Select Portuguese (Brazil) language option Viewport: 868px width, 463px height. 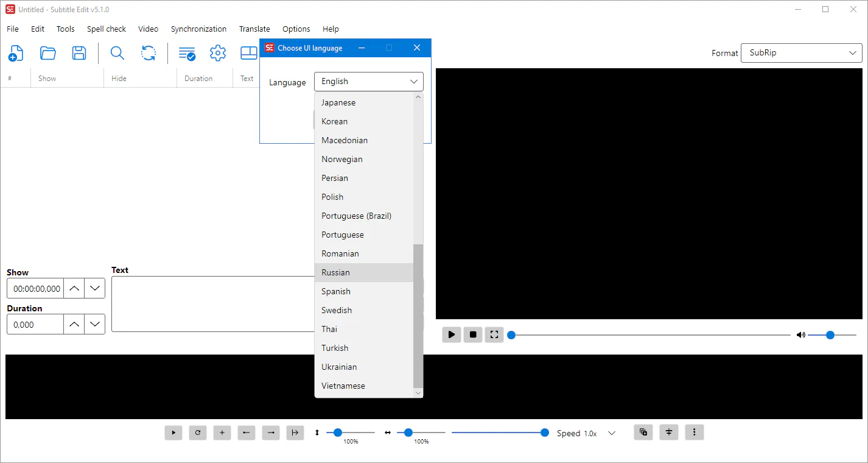point(364,216)
